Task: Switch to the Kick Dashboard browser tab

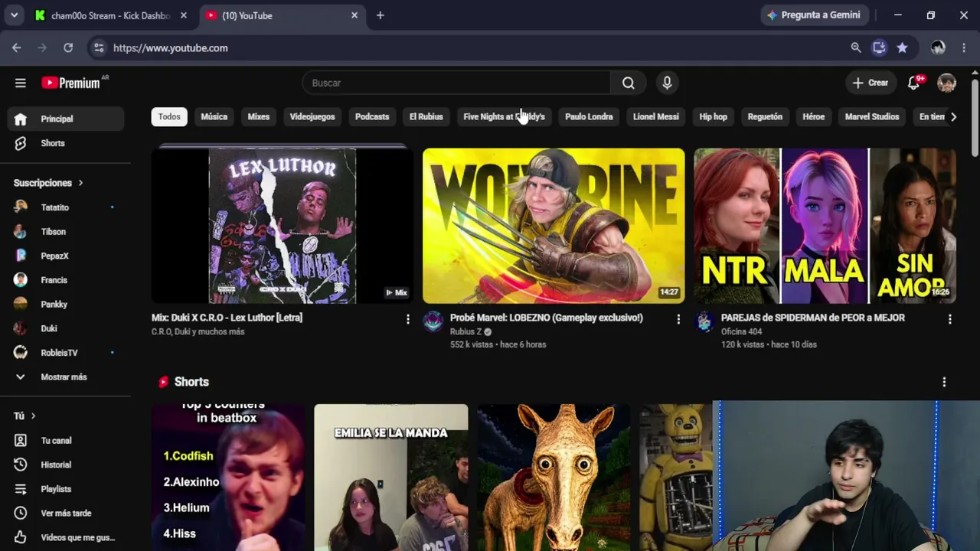Action: (111, 15)
